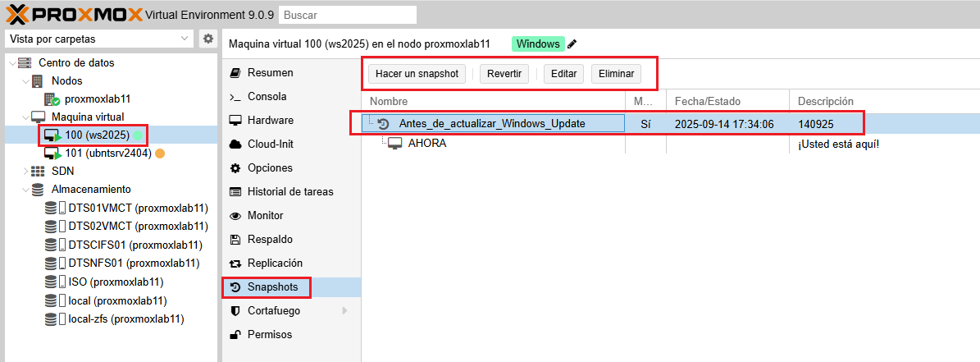Click the Revertir button
Screen dimensions: 980x362
pyautogui.click(x=504, y=74)
